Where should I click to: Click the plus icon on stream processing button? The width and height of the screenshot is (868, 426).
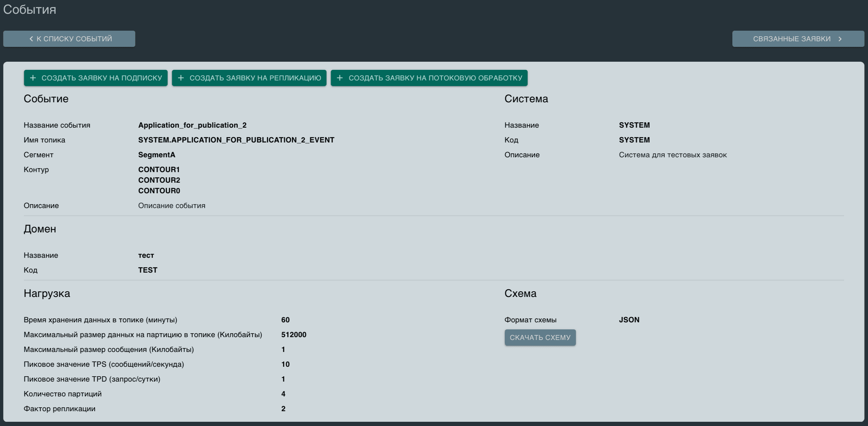340,78
